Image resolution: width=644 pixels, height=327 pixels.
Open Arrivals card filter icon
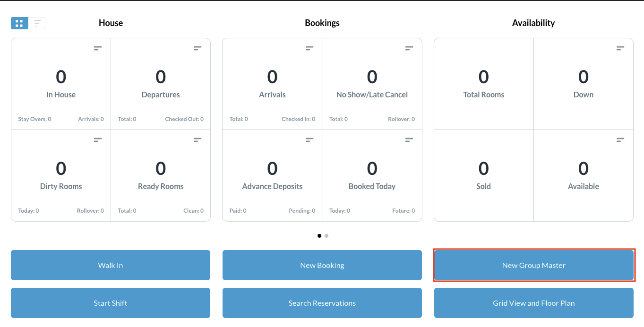pos(309,48)
